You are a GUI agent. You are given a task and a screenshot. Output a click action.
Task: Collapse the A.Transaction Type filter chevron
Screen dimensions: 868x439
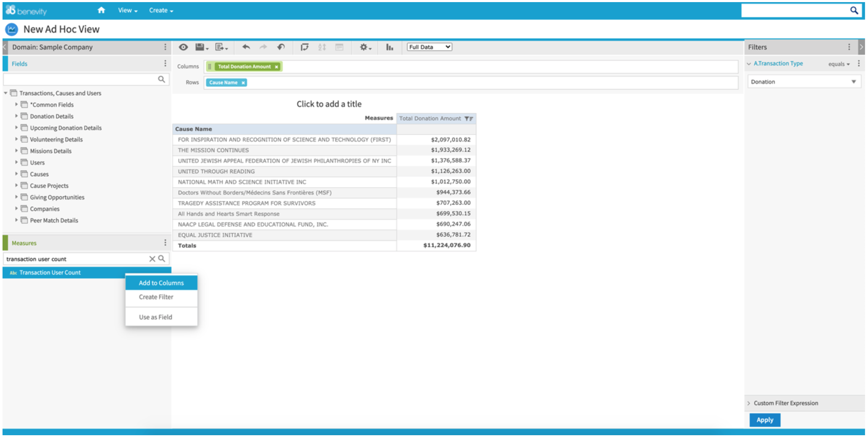tap(749, 63)
